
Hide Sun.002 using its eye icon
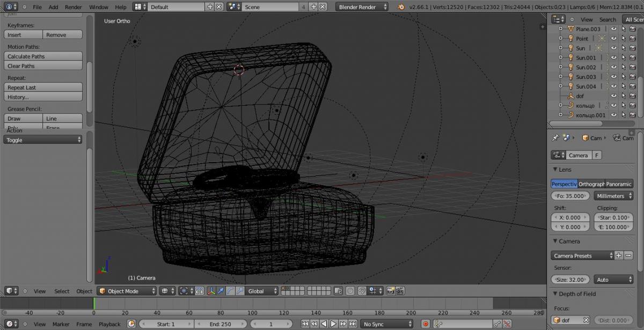[613, 67]
